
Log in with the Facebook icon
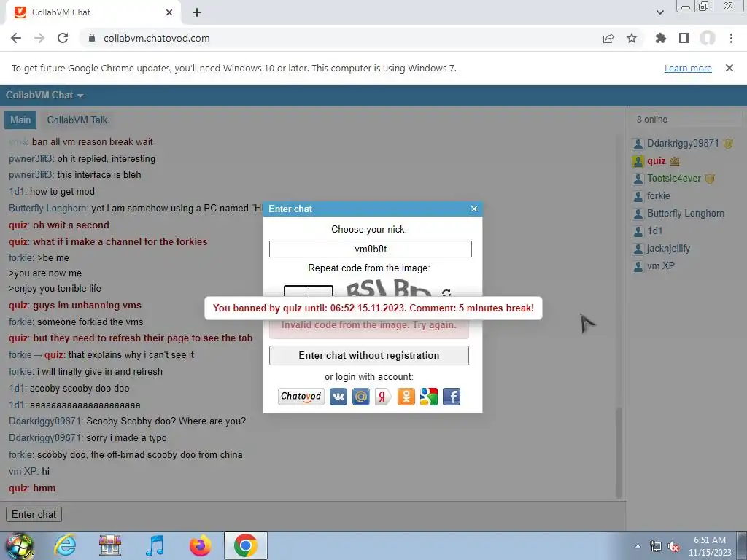[451, 396]
